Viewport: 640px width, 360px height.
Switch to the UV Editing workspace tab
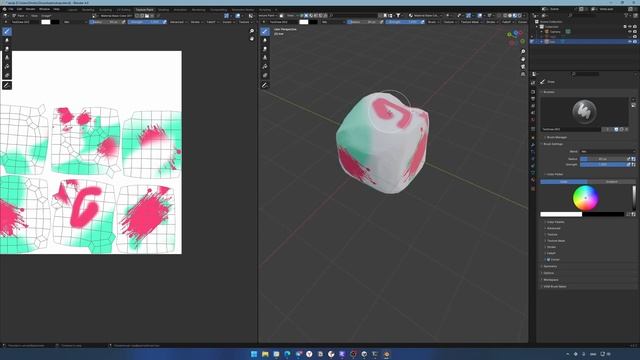pyautogui.click(x=124, y=9)
